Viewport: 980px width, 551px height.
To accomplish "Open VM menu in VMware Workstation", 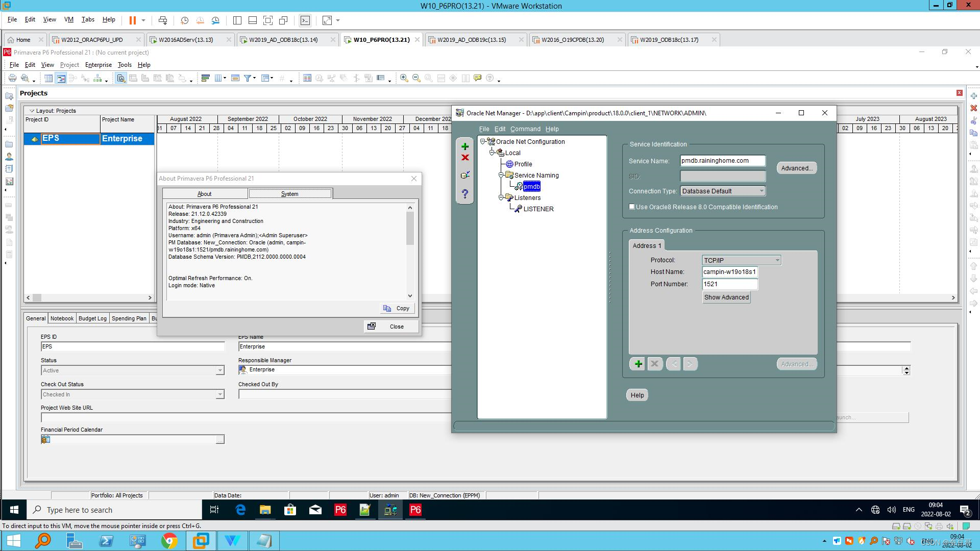I will tap(69, 19).
